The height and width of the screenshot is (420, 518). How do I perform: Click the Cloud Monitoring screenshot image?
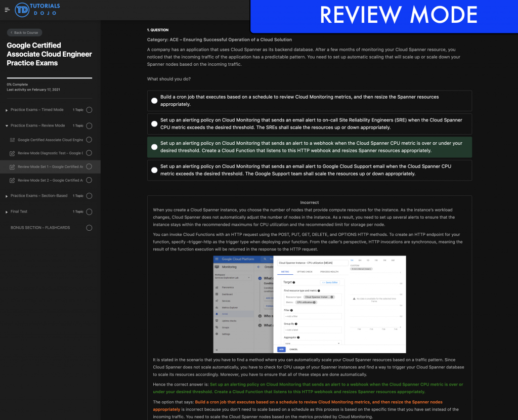310,304
